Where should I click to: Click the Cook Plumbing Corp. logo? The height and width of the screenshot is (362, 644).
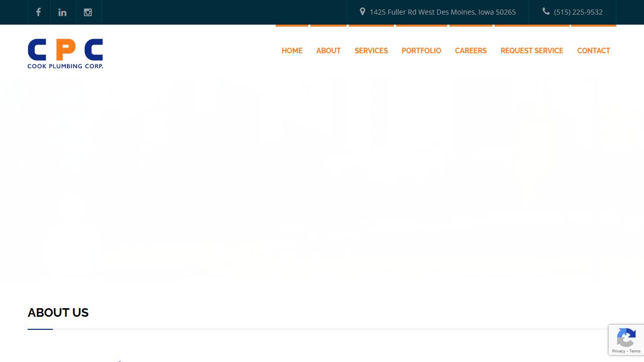(x=65, y=53)
